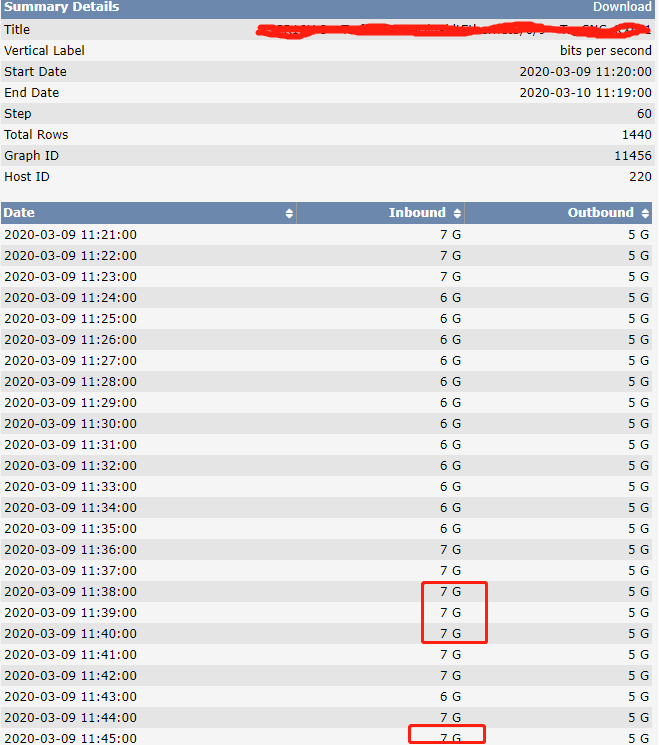
Task: Select date cell 2020-03-09 11:25:00
Action: click(70, 319)
